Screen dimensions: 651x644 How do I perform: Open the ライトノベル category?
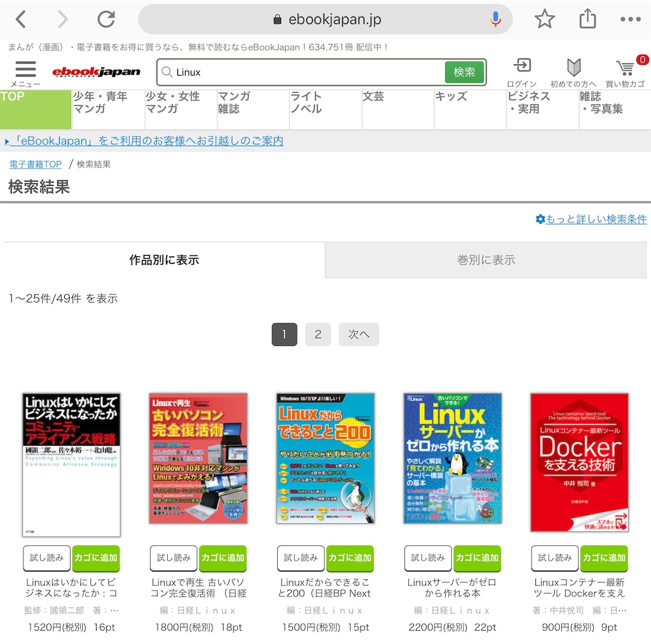325,109
